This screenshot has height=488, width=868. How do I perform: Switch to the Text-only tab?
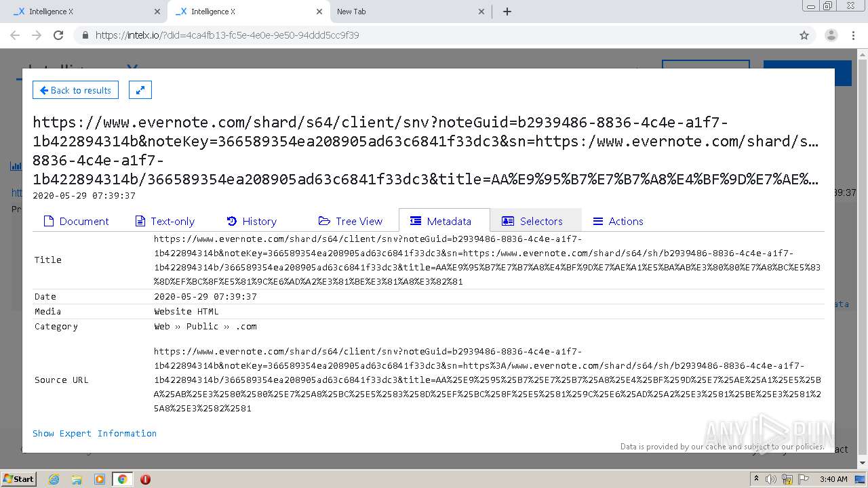coord(165,221)
